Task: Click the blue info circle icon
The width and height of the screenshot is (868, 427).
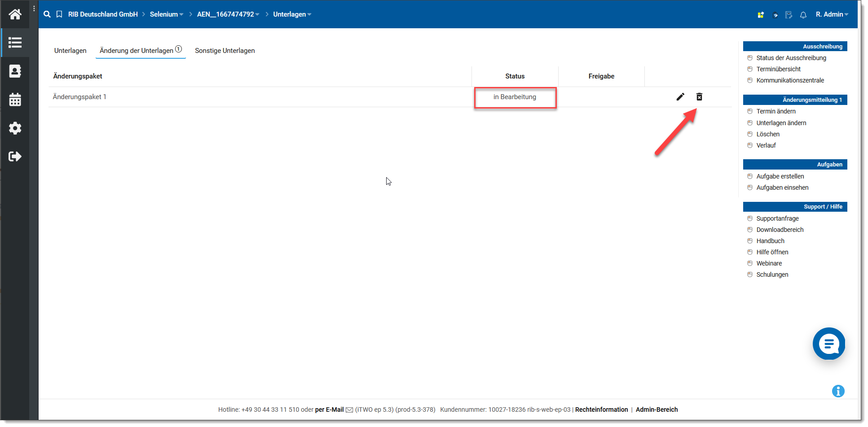Action: coord(838,391)
